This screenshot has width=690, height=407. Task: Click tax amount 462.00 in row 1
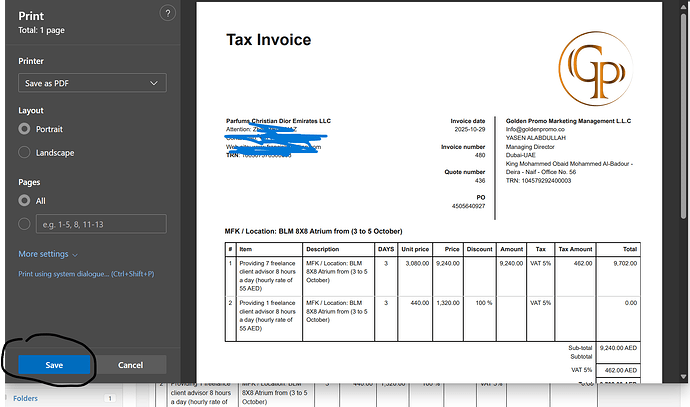pos(583,264)
